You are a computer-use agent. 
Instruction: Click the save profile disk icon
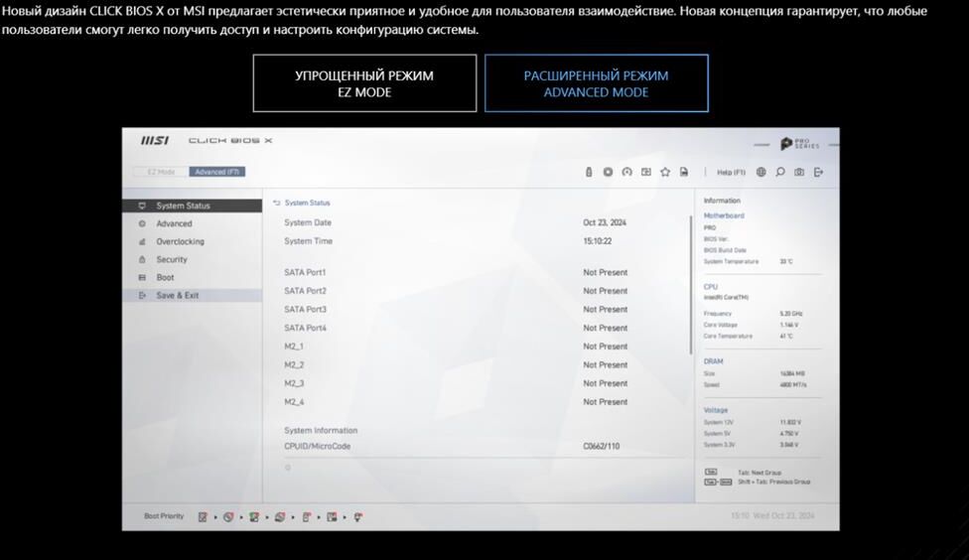coord(684,172)
